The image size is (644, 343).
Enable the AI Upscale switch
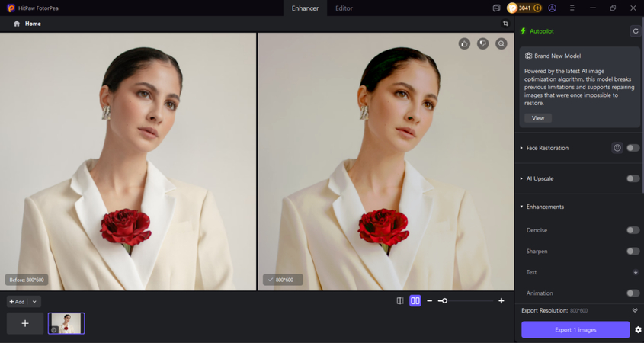pos(633,178)
